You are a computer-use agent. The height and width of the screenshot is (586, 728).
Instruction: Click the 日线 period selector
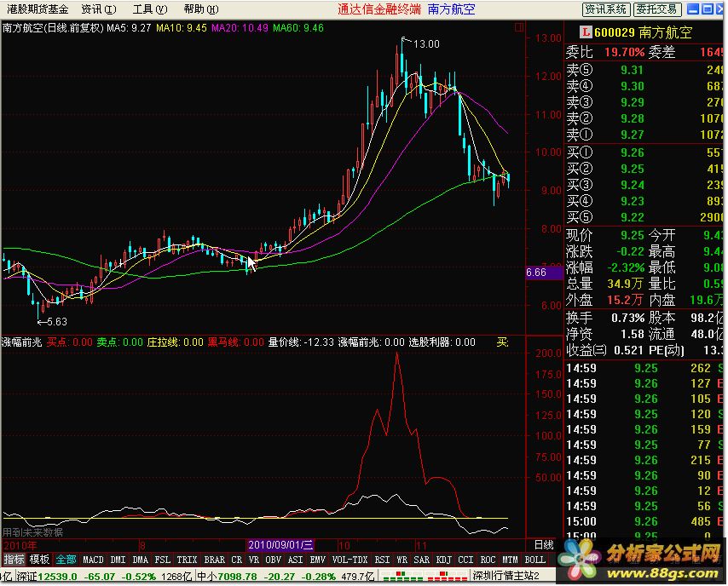click(x=544, y=545)
